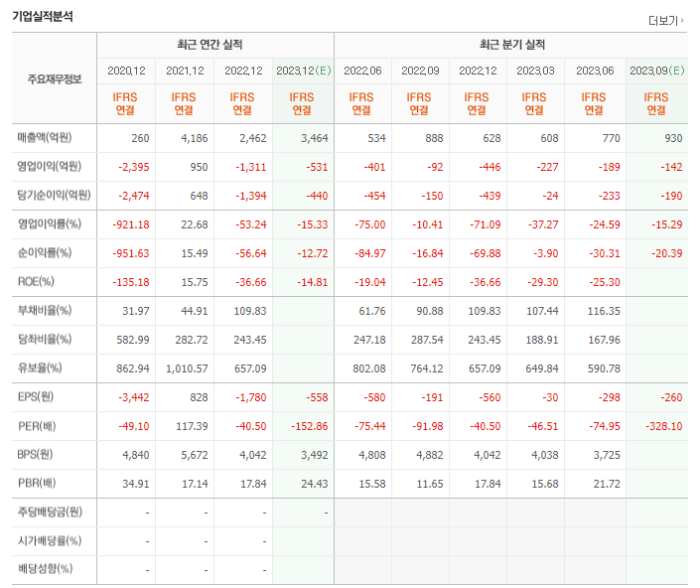Image resolution: width=700 pixels, height=588 pixels.
Task: Click the -75.00 operating margin value
Action: coord(369,224)
